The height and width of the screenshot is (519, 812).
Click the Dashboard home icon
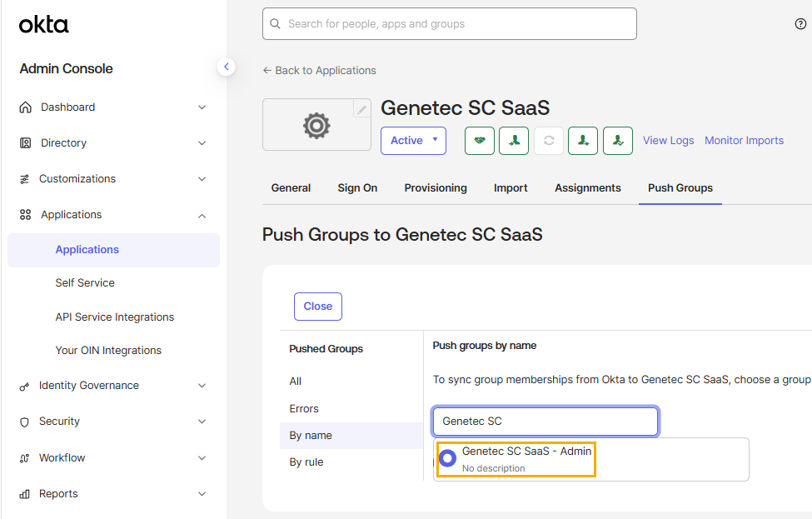point(25,107)
